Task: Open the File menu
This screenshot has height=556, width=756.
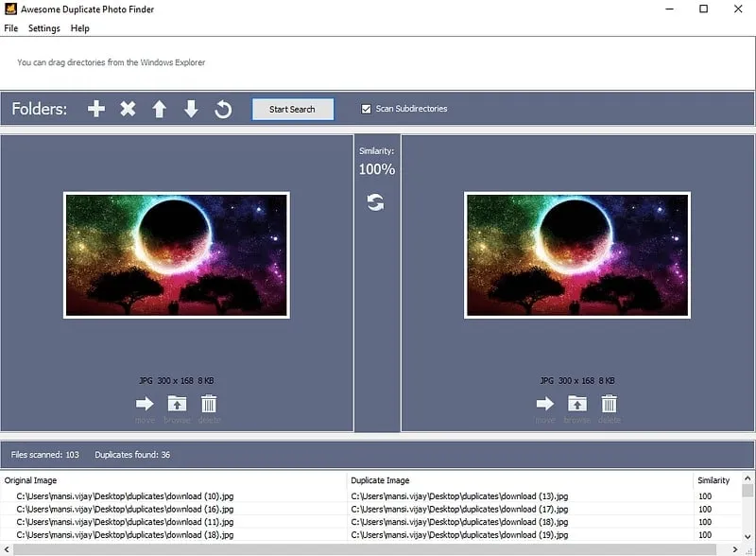Action: [10, 28]
